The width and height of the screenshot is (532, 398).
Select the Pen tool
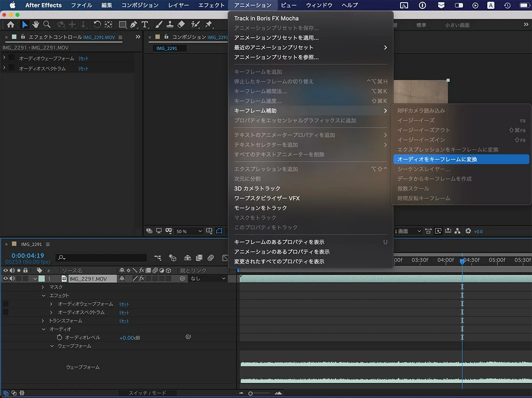tap(134, 25)
